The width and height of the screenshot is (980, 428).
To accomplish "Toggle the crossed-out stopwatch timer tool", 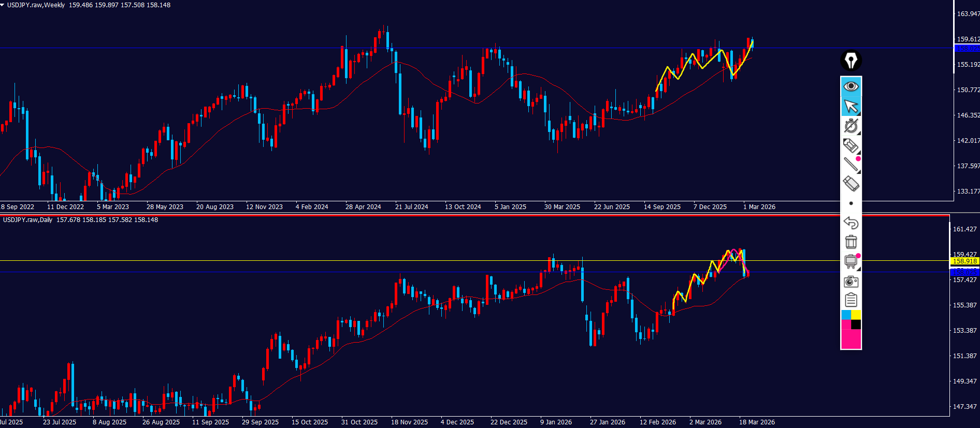I will [x=851, y=126].
